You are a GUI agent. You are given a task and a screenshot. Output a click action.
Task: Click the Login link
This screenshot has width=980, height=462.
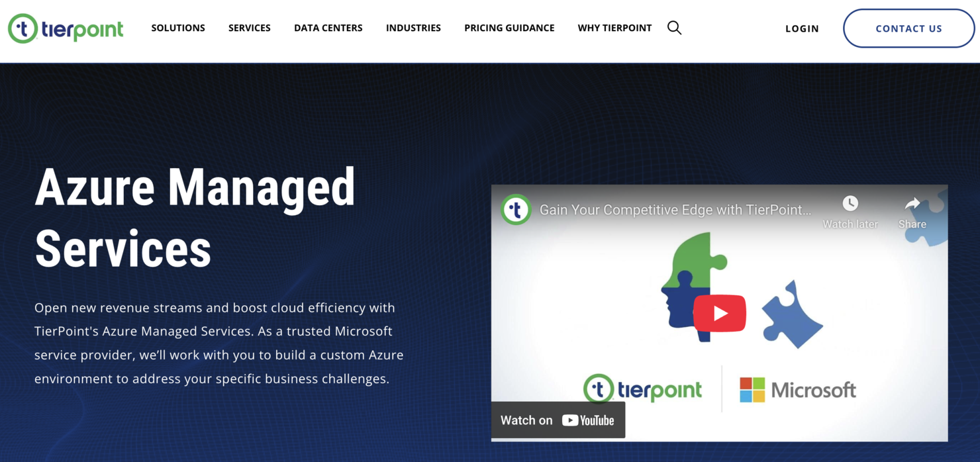click(x=802, y=28)
